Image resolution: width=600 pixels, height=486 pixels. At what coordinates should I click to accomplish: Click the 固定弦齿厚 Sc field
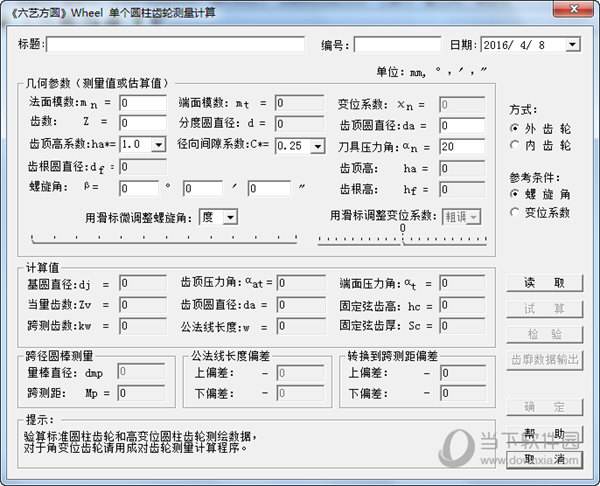pyautogui.click(x=462, y=326)
